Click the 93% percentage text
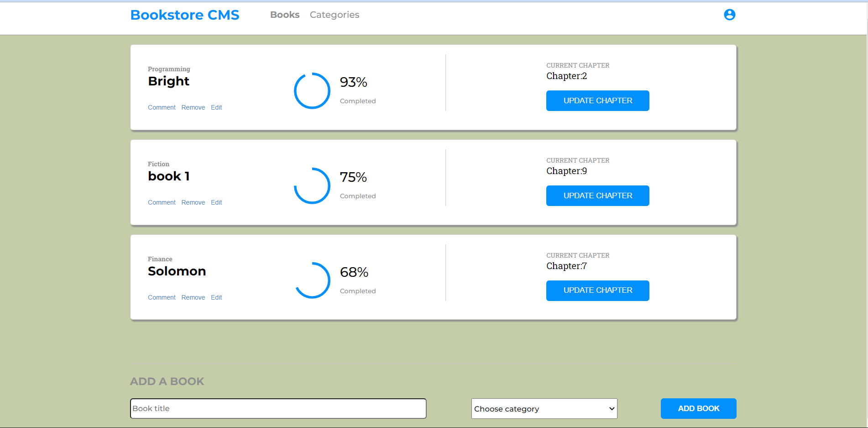Viewport: 868px width, 428px height. click(x=353, y=82)
